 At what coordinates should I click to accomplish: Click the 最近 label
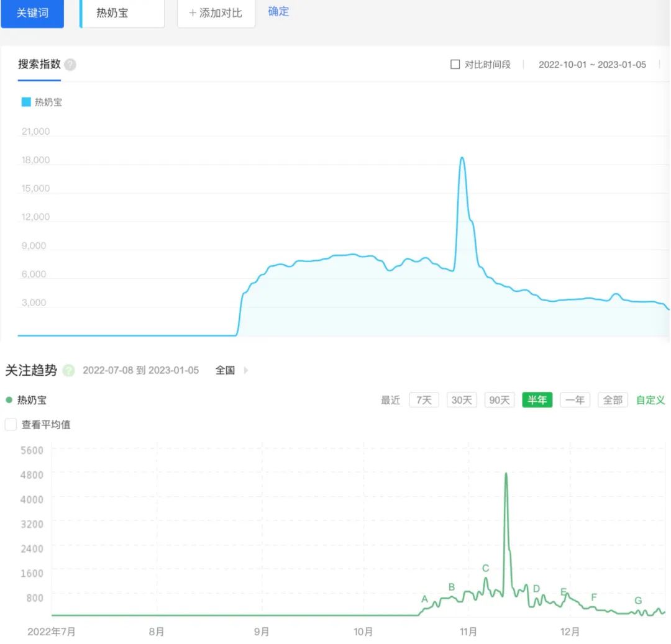390,401
